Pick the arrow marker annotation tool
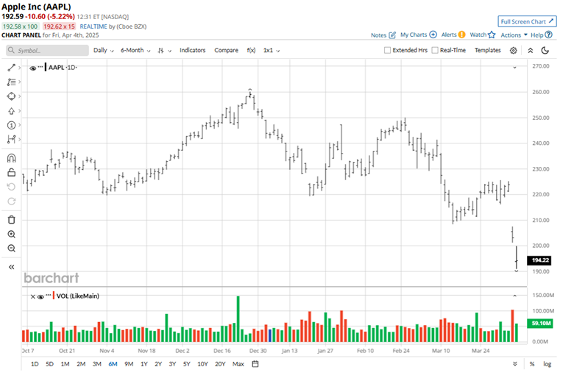The height and width of the screenshot is (392, 574). click(11, 111)
